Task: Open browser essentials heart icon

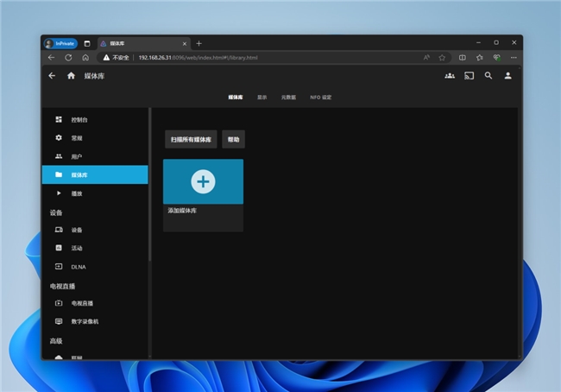Action: [x=496, y=57]
